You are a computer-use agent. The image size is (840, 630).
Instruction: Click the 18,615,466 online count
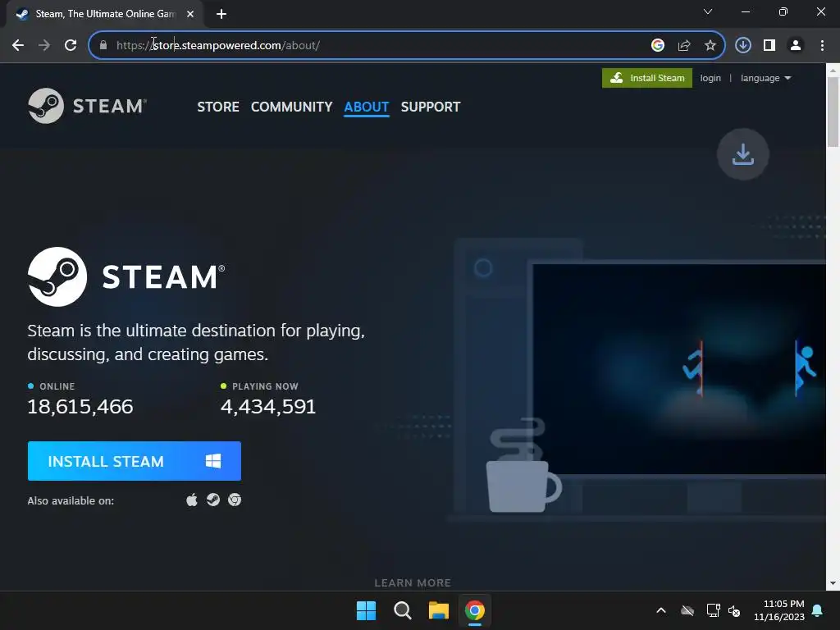[80, 407]
